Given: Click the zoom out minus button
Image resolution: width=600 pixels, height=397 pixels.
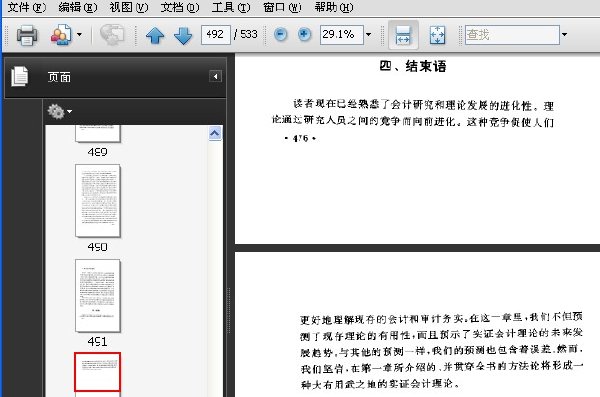Looking at the screenshot, I should click(x=280, y=34).
